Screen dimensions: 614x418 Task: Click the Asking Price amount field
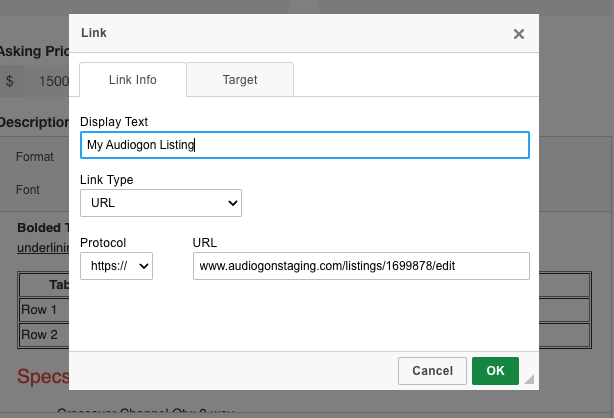(46, 81)
